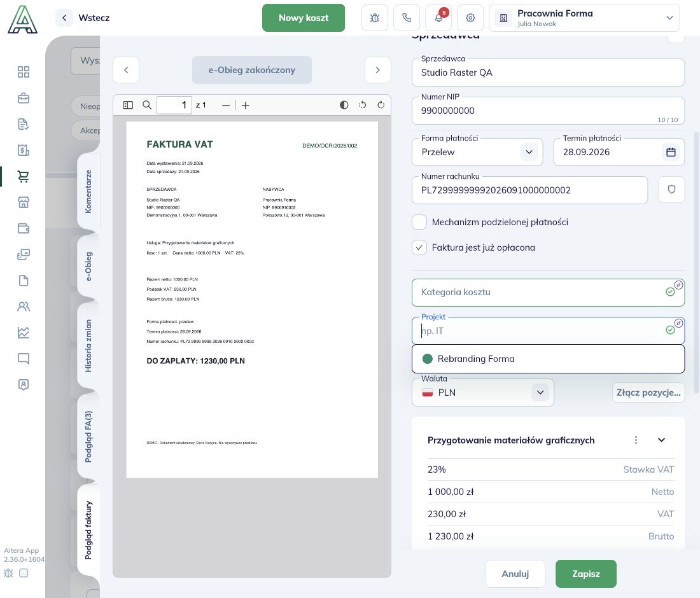Click the form panel vertical scrollbar
Viewport: 700px width, 598px height.
coord(696,262)
